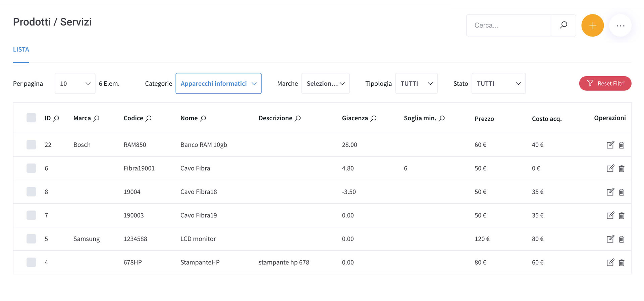Edit the StampanteHP product
The width and height of the screenshot is (644, 301).
click(x=610, y=262)
